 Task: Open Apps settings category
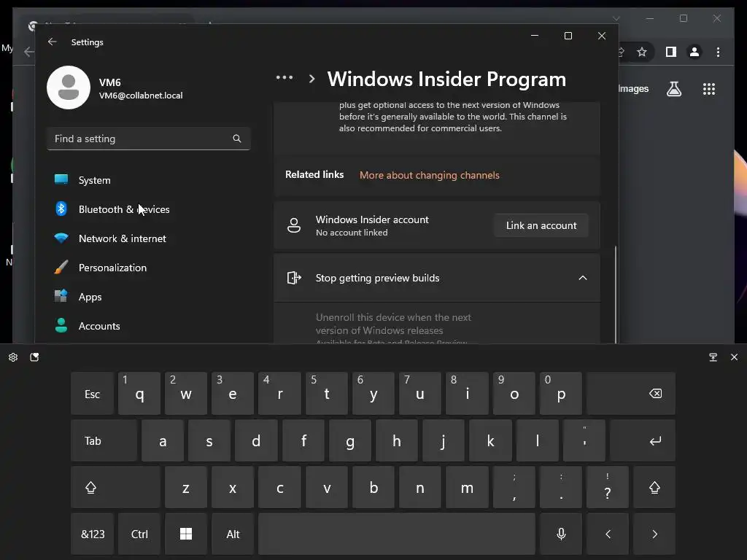point(149,297)
